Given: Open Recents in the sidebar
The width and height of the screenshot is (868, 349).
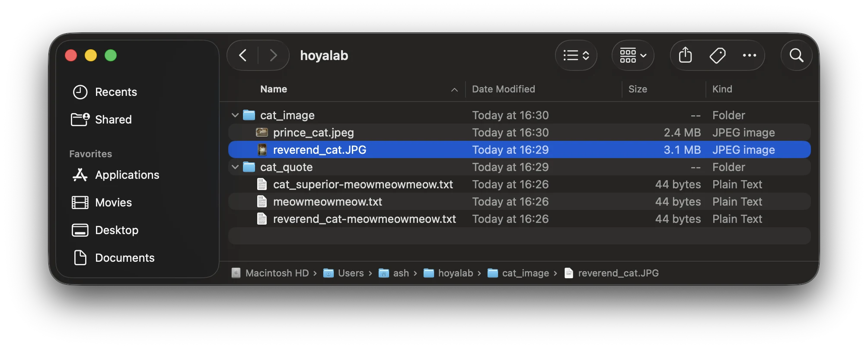Looking at the screenshot, I should click(x=105, y=92).
